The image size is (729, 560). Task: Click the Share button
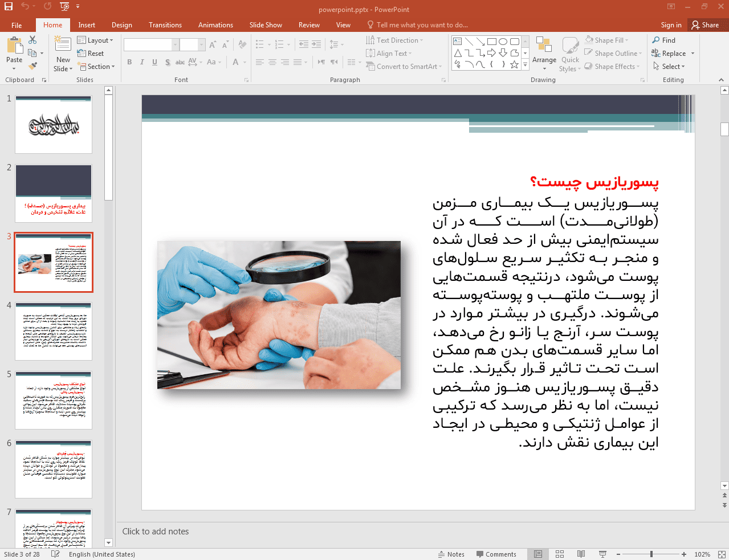(706, 25)
